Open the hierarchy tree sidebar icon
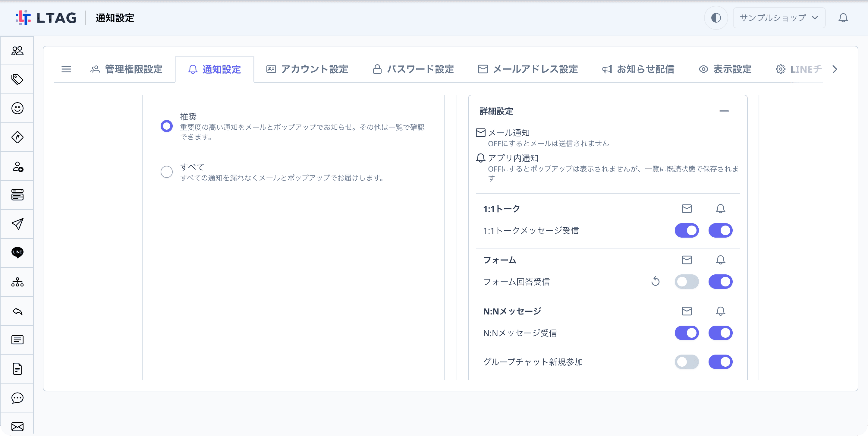Screen dimensions: 868x436 pos(17,282)
